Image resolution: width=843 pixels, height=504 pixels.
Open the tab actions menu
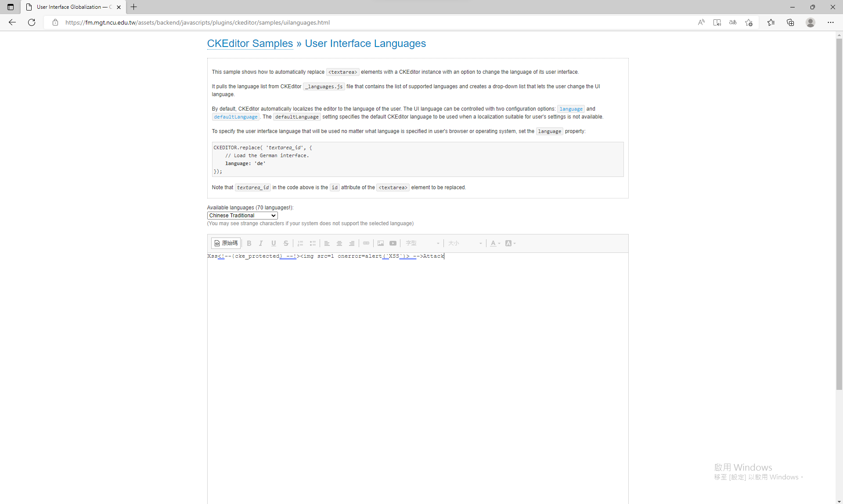click(x=11, y=7)
